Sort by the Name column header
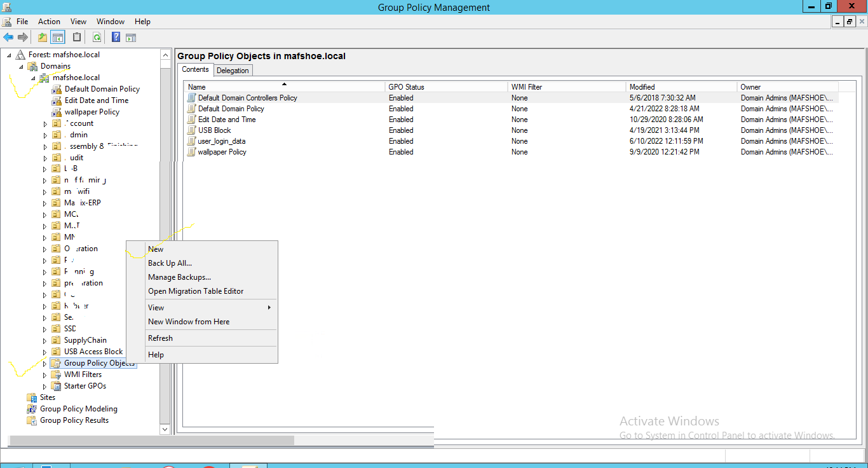Image resolution: width=868 pixels, height=468 pixels. point(284,87)
